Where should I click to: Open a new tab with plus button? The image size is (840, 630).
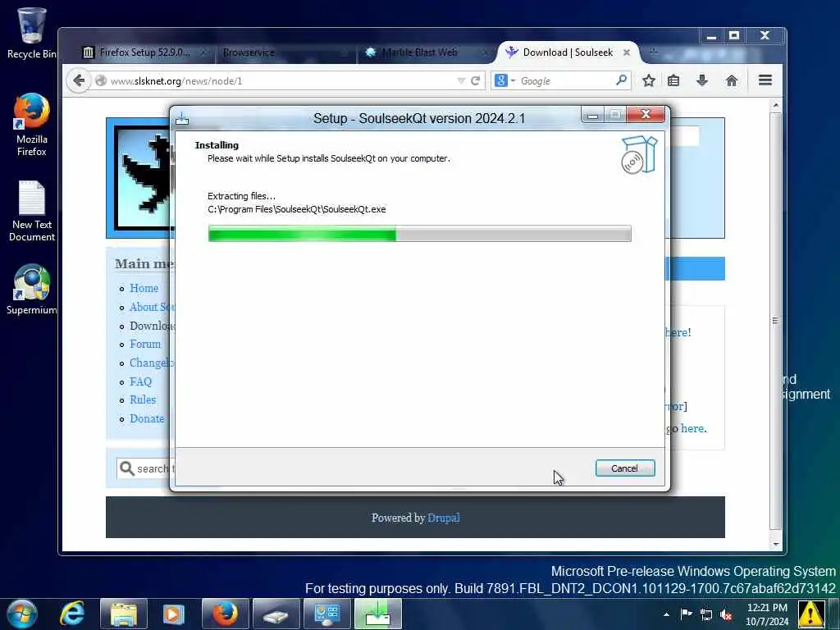pyautogui.click(x=653, y=52)
